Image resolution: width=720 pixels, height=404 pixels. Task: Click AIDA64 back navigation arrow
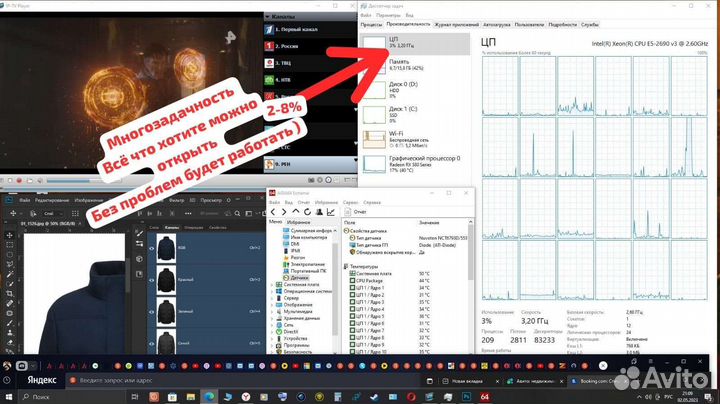coord(273,212)
